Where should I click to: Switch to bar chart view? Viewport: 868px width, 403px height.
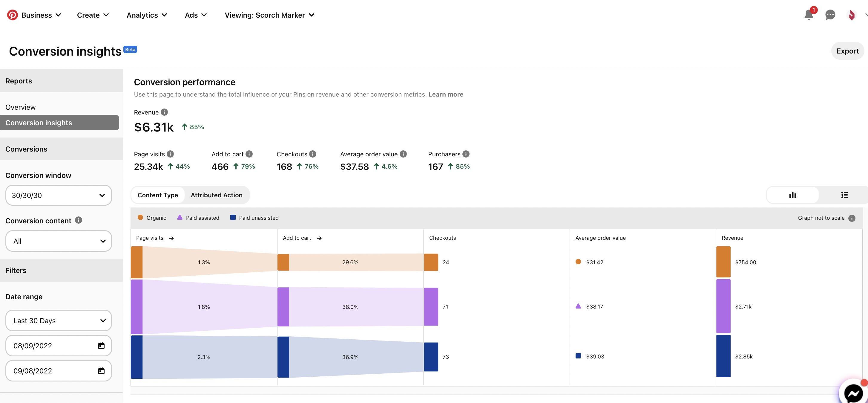(792, 195)
